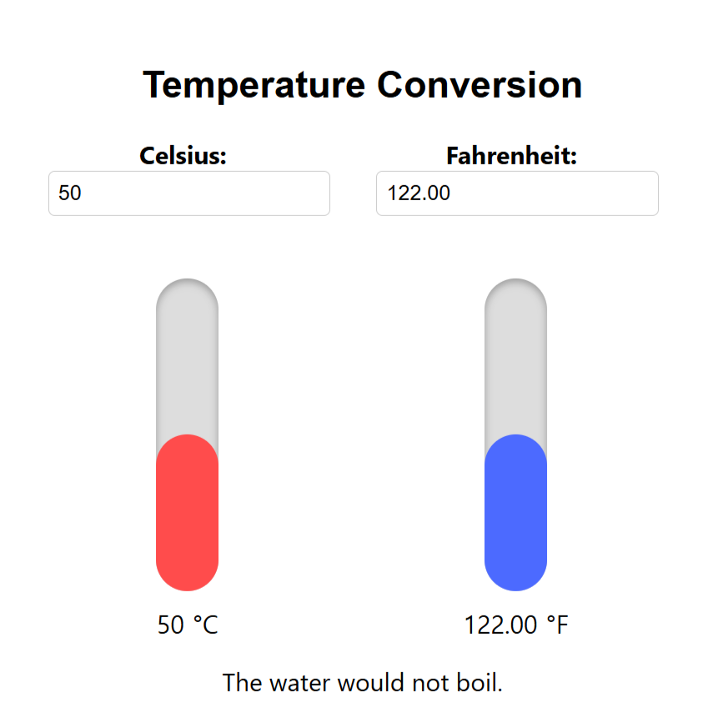Click the empty gray Fahrenheit thermometer section
Image resolution: width=728 pixels, height=728 pixels.
(x=515, y=367)
